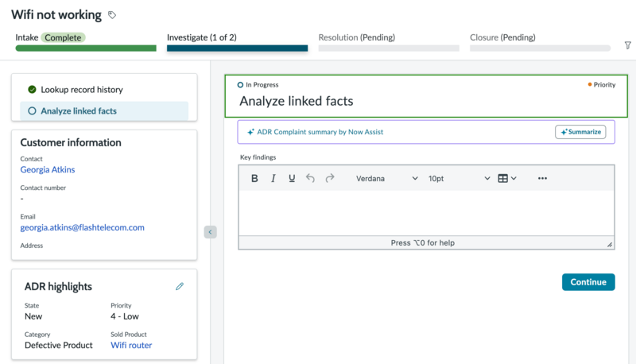Click the Wifi not working title
Image resolution: width=636 pixels, height=364 pixels.
[56, 15]
